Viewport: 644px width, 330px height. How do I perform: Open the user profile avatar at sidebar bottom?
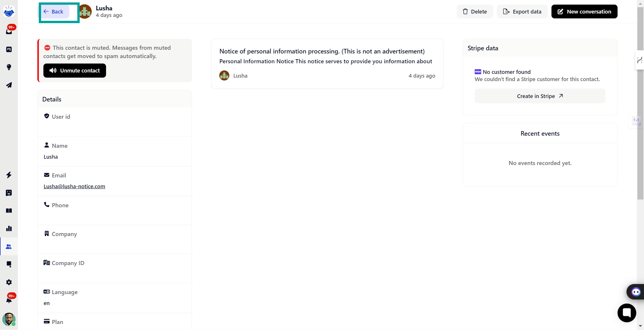click(x=9, y=319)
